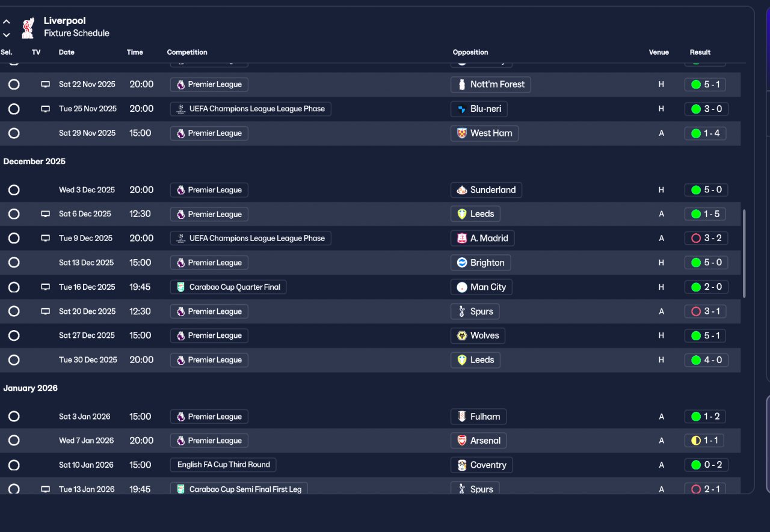Click the date Sat 29 Nov 2025
Viewport: 770px width, 532px height.
coord(87,133)
